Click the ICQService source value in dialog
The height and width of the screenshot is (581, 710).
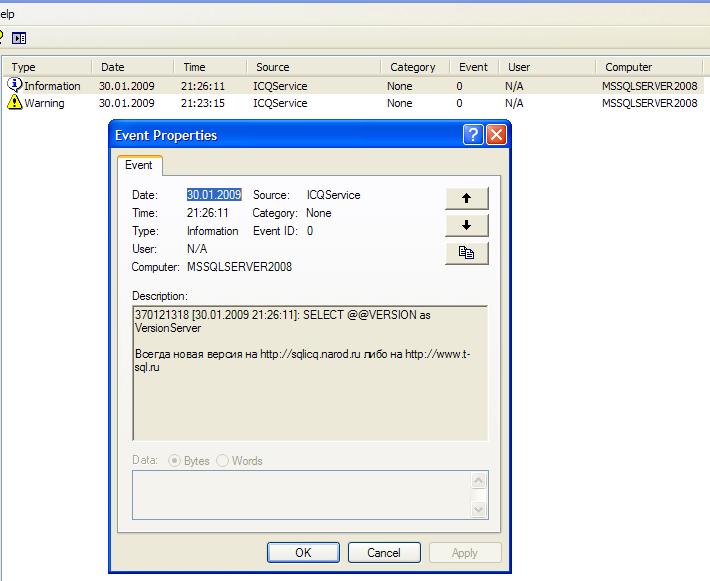(x=334, y=195)
